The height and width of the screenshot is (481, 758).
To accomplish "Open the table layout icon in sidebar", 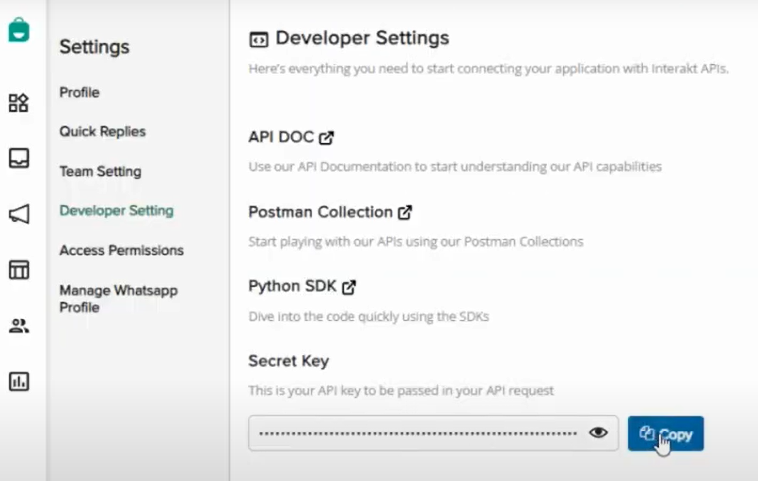I will pyautogui.click(x=19, y=270).
